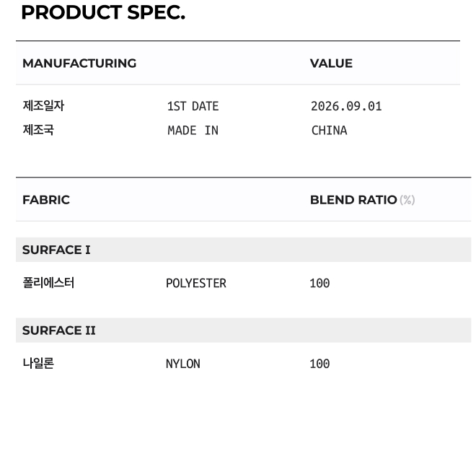476x459 pixels.
Task: Click the nylon 100 ratio value
Action: pos(319,364)
